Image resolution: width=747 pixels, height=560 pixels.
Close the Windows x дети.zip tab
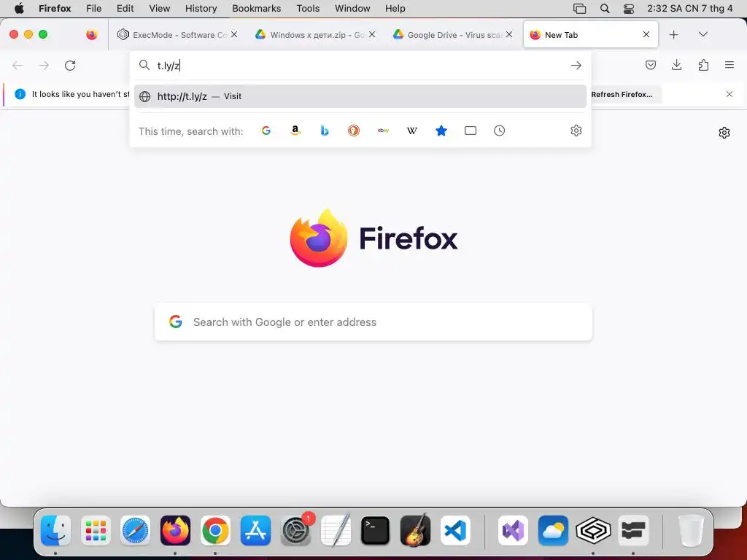(372, 34)
